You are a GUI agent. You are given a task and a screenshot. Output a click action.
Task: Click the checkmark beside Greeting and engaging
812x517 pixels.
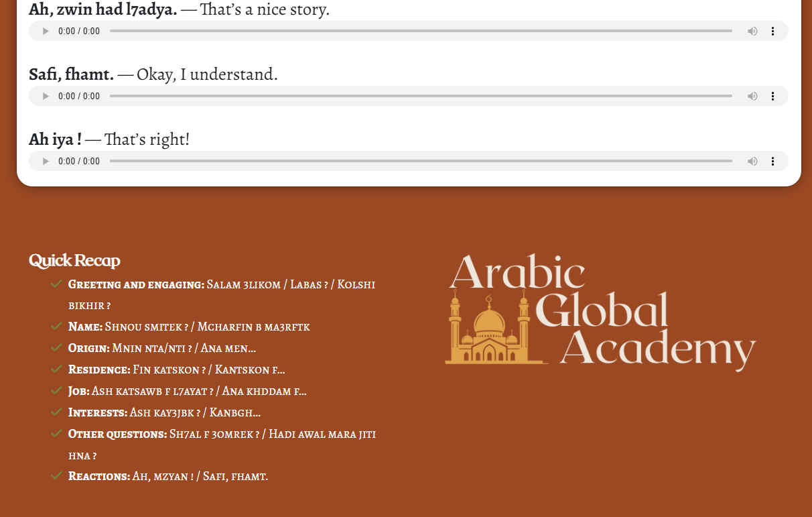tap(56, 284)
